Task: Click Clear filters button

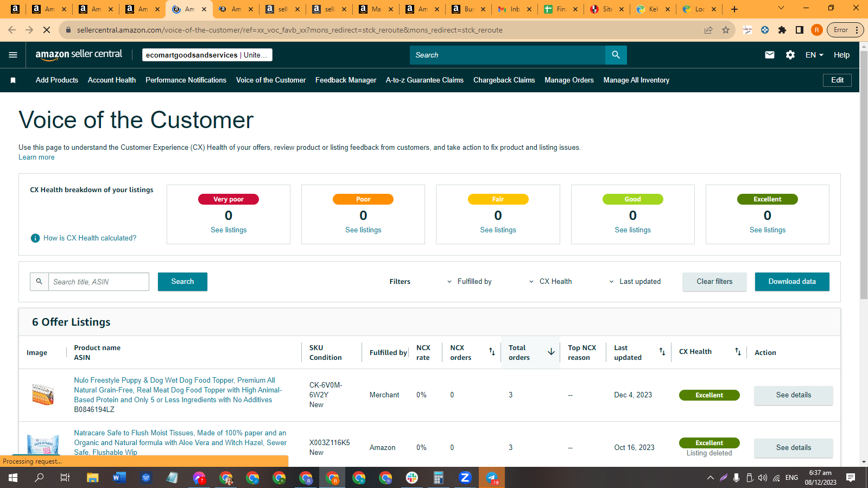Action: (x=714, y=282)
